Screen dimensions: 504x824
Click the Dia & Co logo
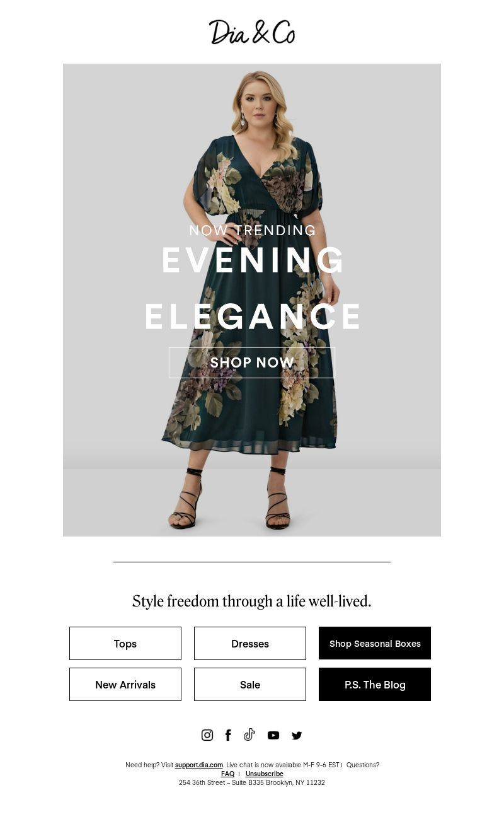click(252, 32)
